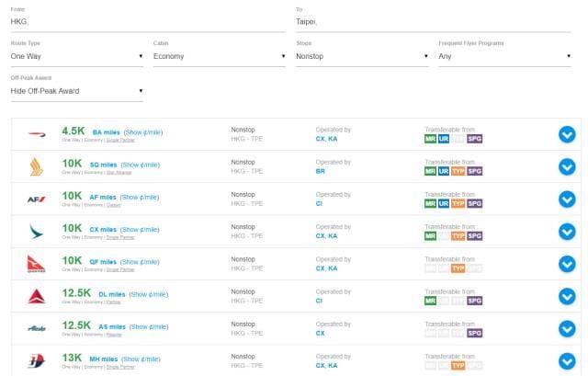Click the SPG badge in the AF miles row
This screenshot has height=376, width=588.
coord(475,203)
